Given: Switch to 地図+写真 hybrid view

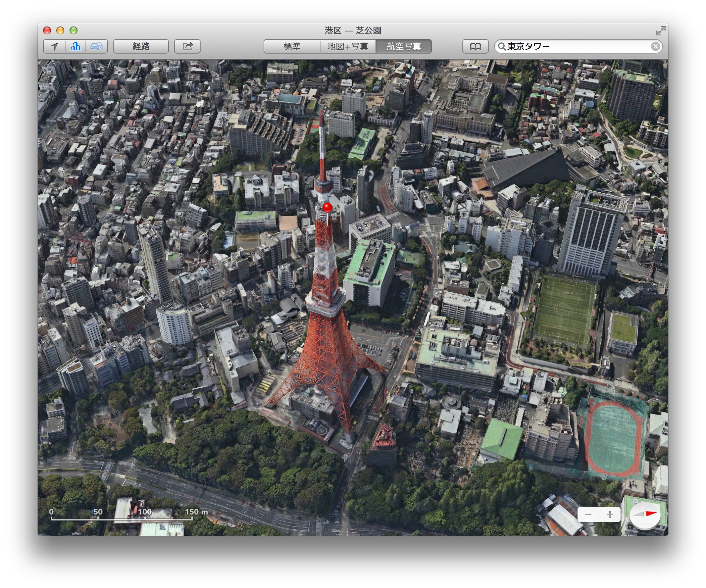Looking at the screenshot, I should [x=347, y=46].
